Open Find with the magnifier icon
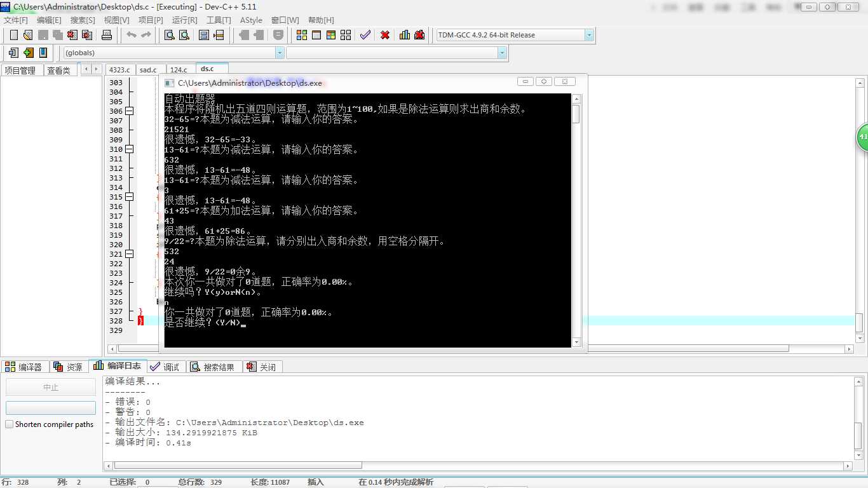 170,35
